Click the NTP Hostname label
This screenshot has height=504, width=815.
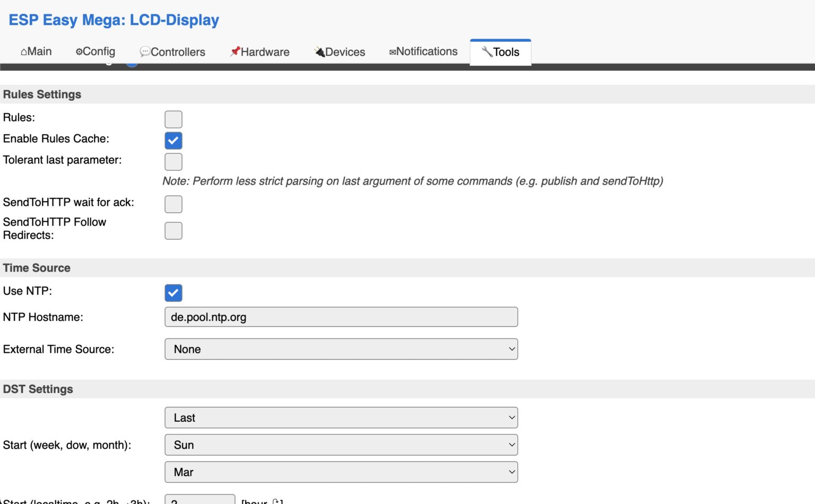pyautogui.click(x=43, y=317)
